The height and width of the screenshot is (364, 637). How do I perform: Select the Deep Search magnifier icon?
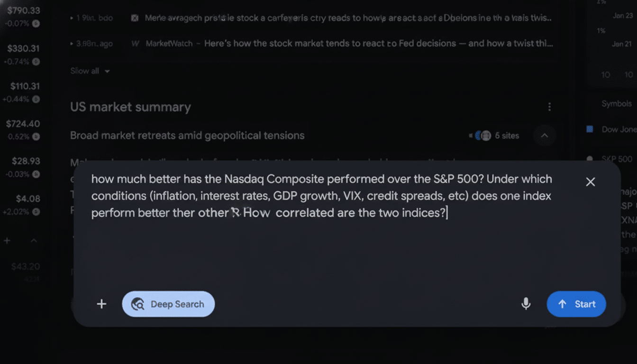point(137,304)
